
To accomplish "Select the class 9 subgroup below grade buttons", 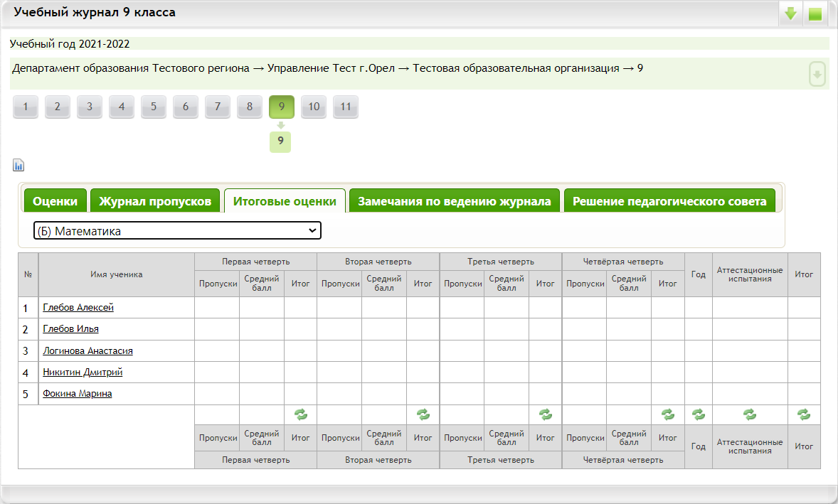I will pos(280,141).
